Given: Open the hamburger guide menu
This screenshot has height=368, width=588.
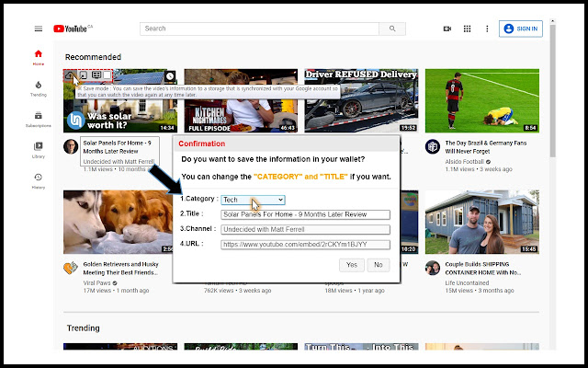Looking at the screenshot, I should coord(39,29).
